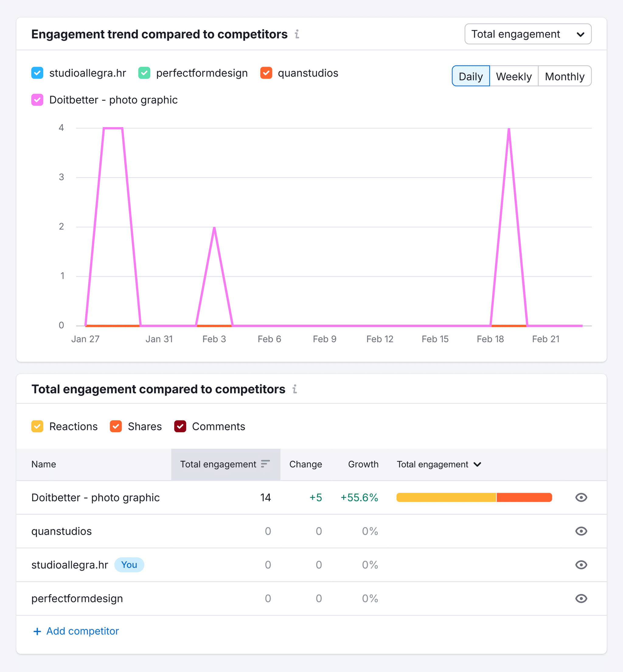Toggle visibility eye for Doitbetter - photo graphic row
The width and height of the screenshot is (623, 672).
click(x=581, y=497)
